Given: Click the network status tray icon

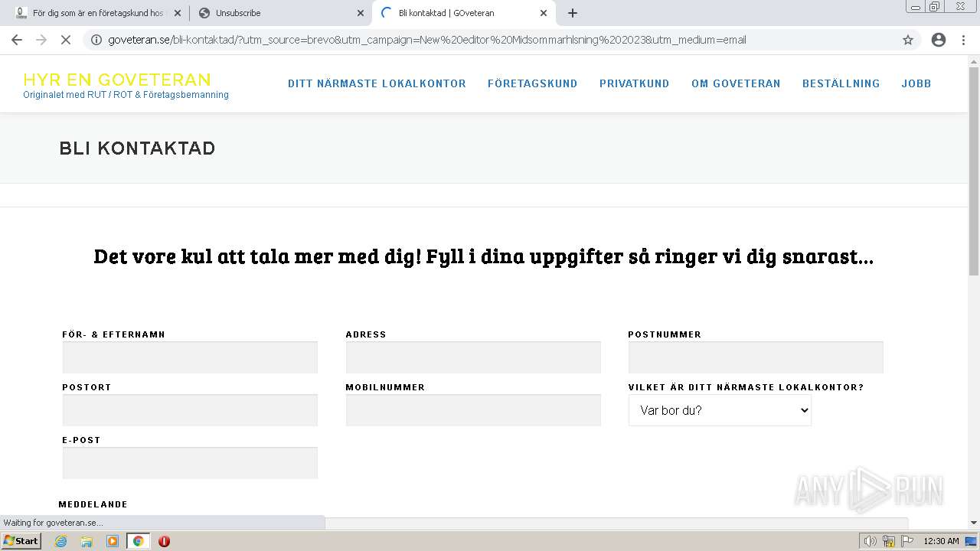Looking at the screenshot, I should (x=889, y=541).
